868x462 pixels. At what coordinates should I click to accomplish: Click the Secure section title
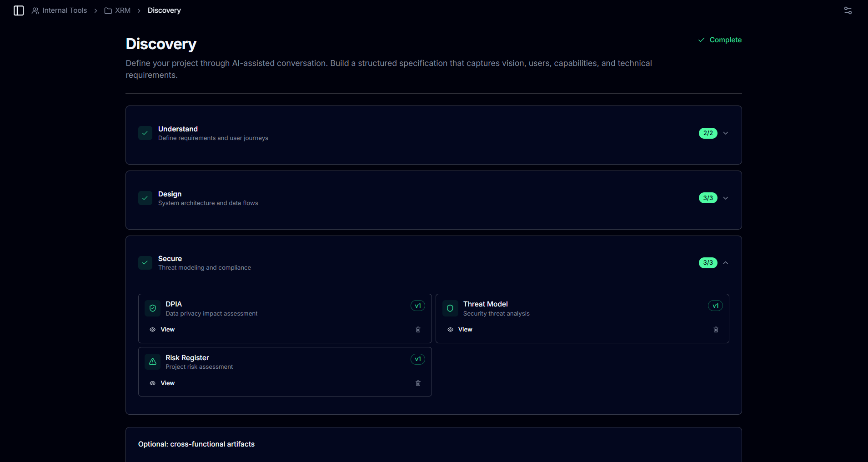(x=170, y=259)
